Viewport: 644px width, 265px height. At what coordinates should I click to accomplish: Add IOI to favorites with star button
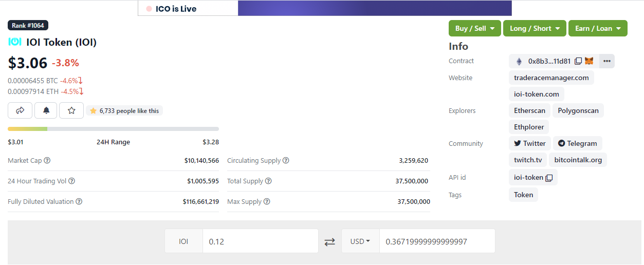coord(71,110)
